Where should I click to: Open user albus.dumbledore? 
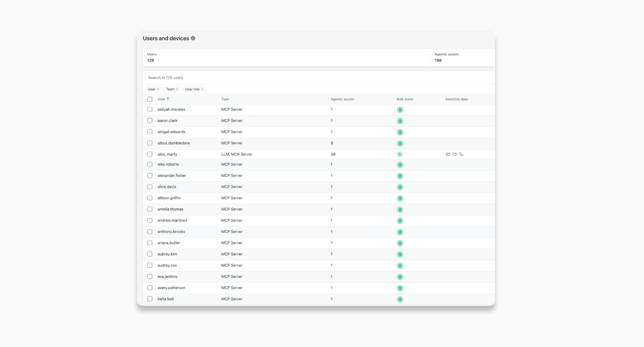tap(174, 143)
